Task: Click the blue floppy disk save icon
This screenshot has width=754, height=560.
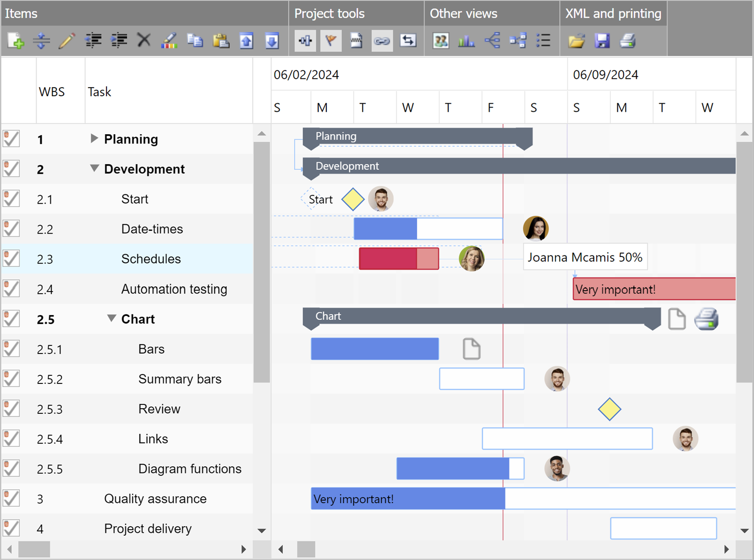Action: (x=602, y=41)
